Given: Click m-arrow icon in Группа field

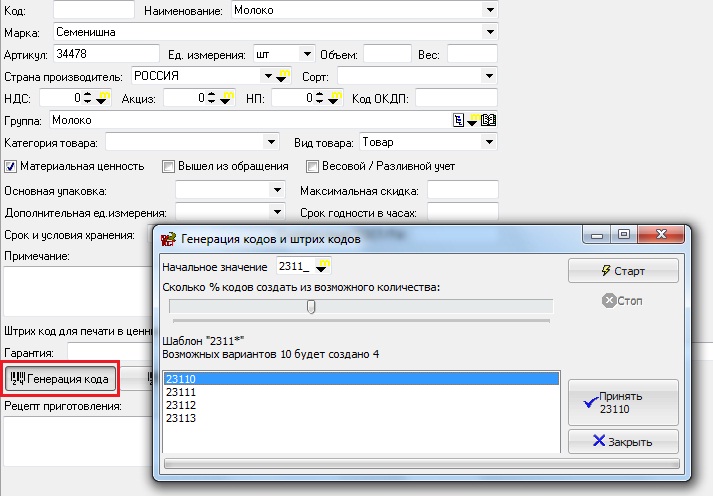Looking at the screenshot, I should tap(473, 120).
